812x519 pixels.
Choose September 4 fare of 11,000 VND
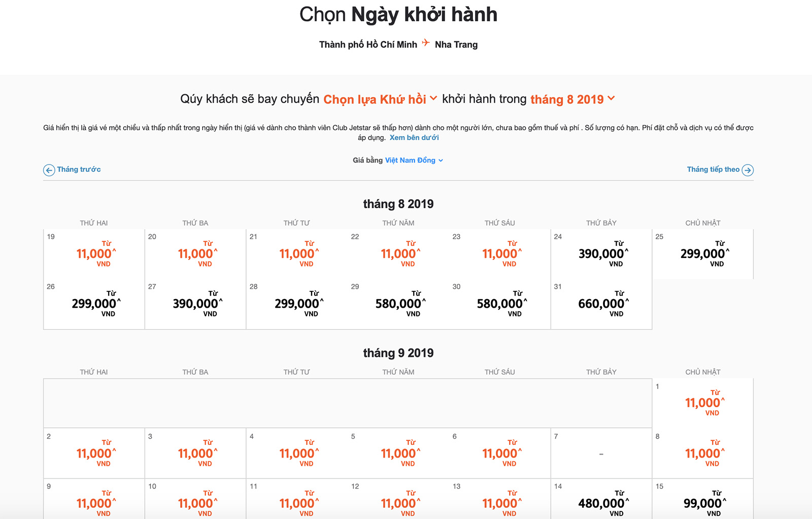pos(297,453)
